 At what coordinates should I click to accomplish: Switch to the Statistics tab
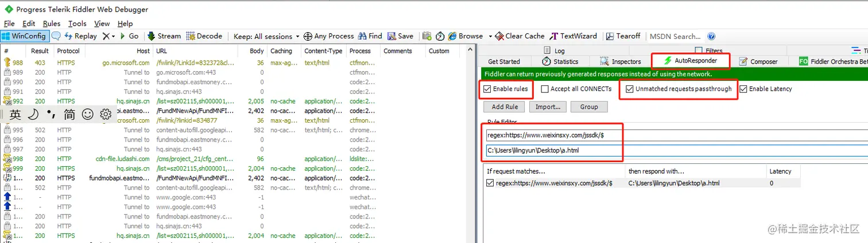[x=560, y=61]
